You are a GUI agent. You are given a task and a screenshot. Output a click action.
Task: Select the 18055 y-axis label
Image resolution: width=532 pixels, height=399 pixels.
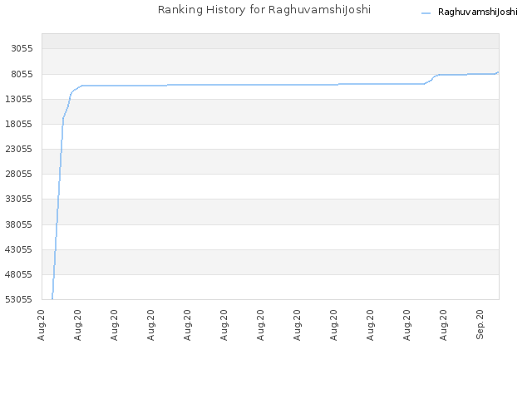[19, 124]
